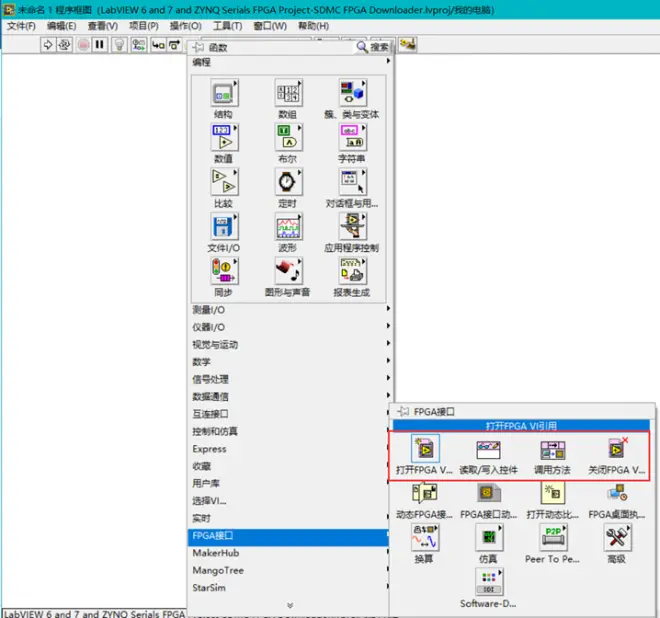
Task: Select the FPGA接口动态 function icon
Action: 488,493
